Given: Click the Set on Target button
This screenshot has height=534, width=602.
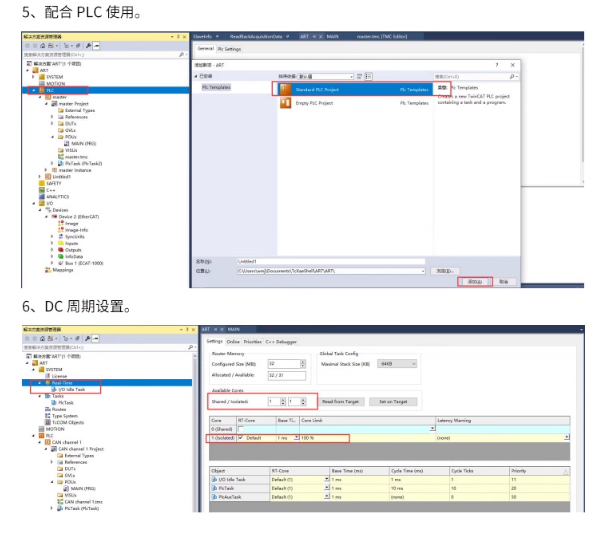Looking at the screenshot, I should 393,402.
